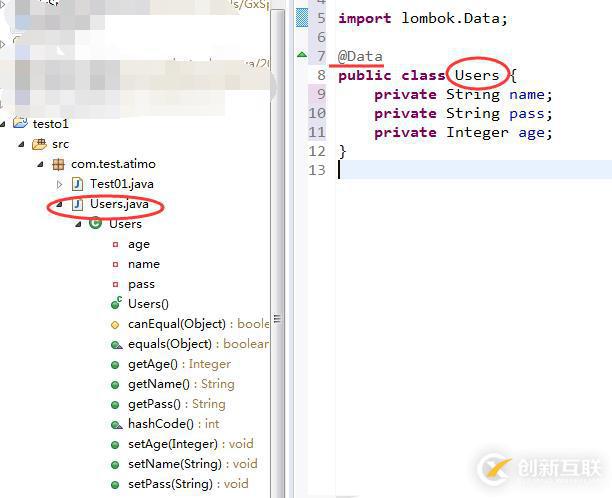
Task: Click the override marker on line 7
Action: pyautogui.click(x=302, y=54)
